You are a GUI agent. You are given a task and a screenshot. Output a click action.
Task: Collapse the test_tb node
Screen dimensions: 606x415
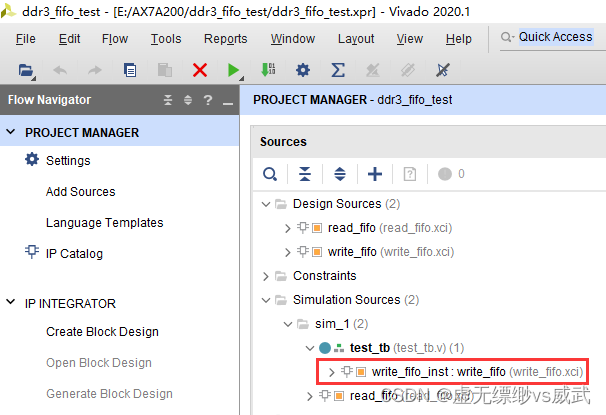coord(310,348)
